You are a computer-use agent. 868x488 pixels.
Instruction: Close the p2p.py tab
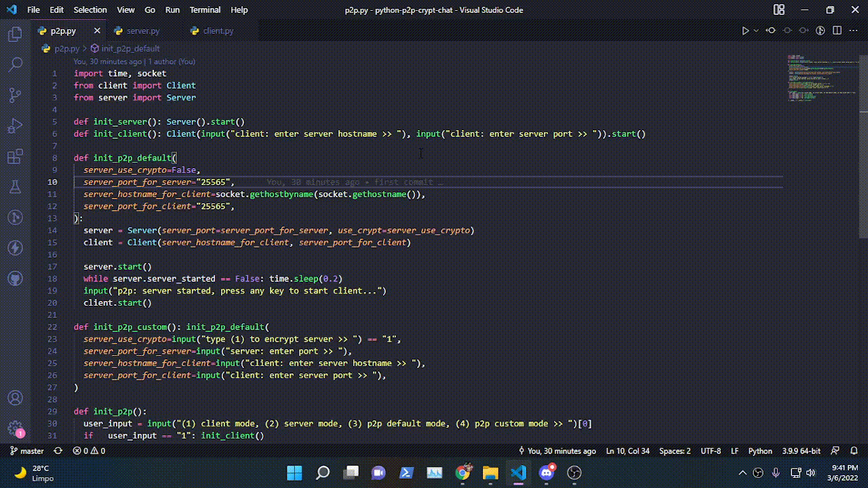pos(97,30)
